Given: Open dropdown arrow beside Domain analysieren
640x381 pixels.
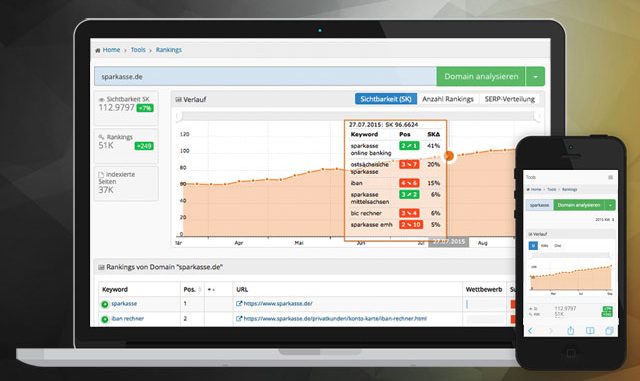Looking at the screenshot, I should tap(535, 76).
